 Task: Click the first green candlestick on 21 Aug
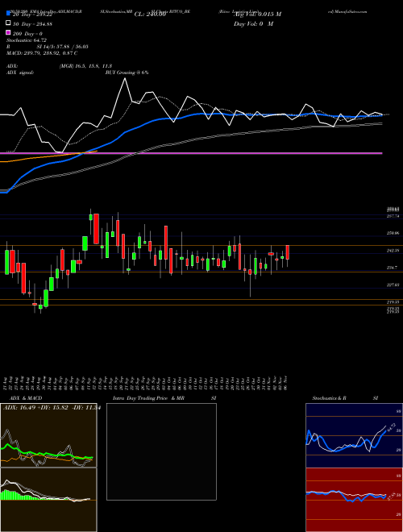6,262
